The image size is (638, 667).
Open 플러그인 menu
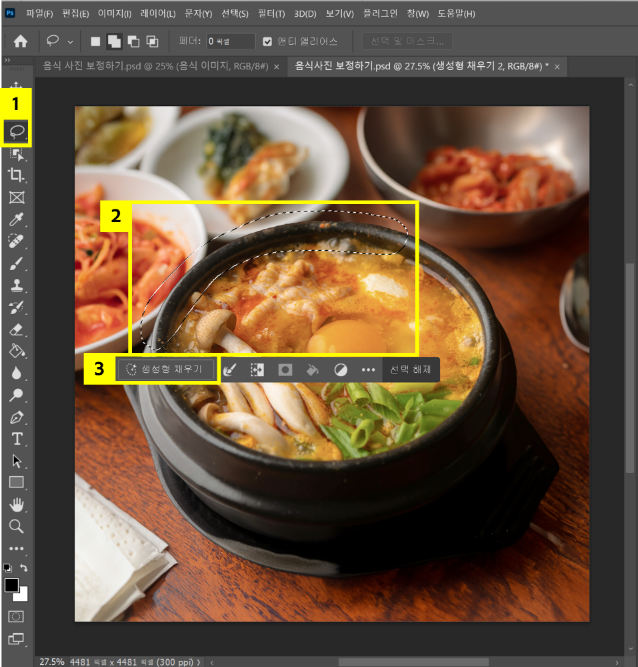tap(380, 14)
